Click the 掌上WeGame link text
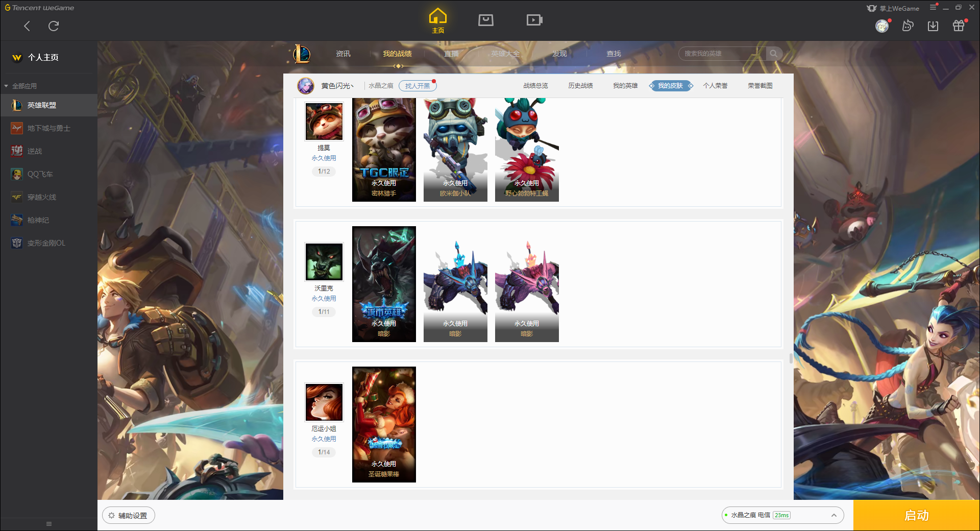The height and width of the screenshot is (531, 980). pyautogui.click(x=899, y=8)
